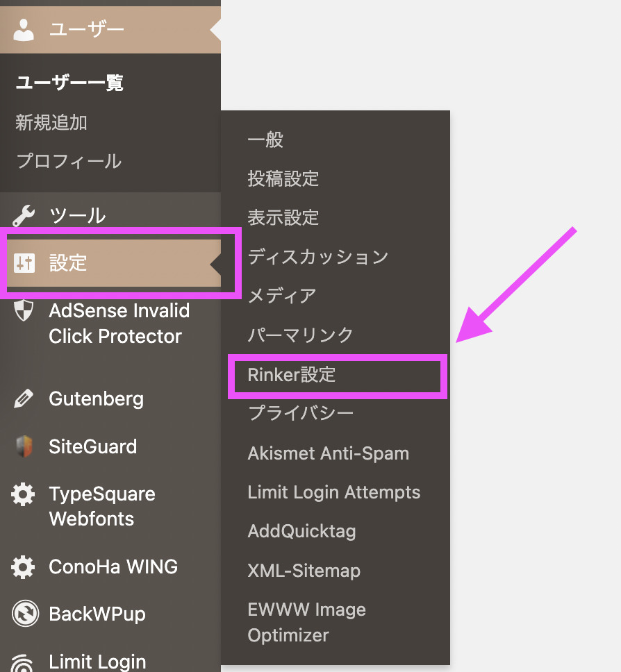Open AddQuicktag settings

click(x=302, y=532)
